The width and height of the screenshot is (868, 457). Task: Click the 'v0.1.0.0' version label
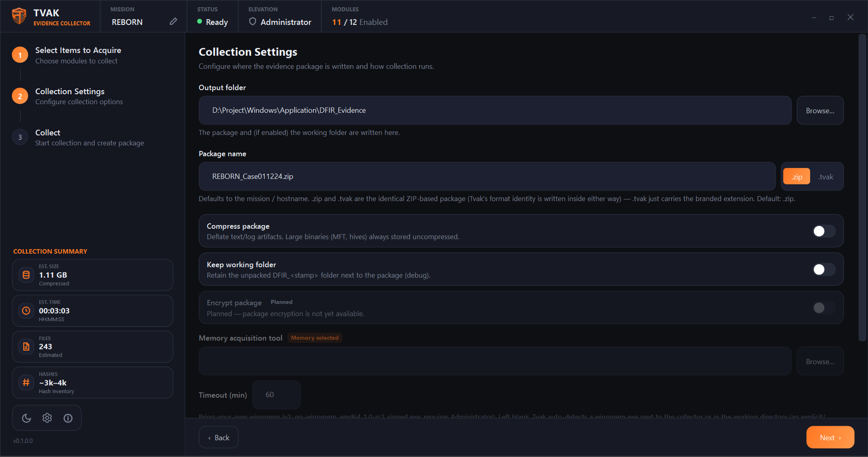23,441
